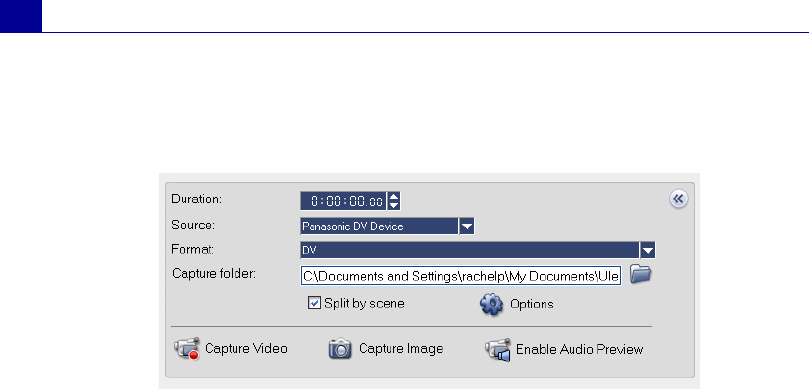
Task: Expand the Format dropdown arrow
Action: [648, 251]
